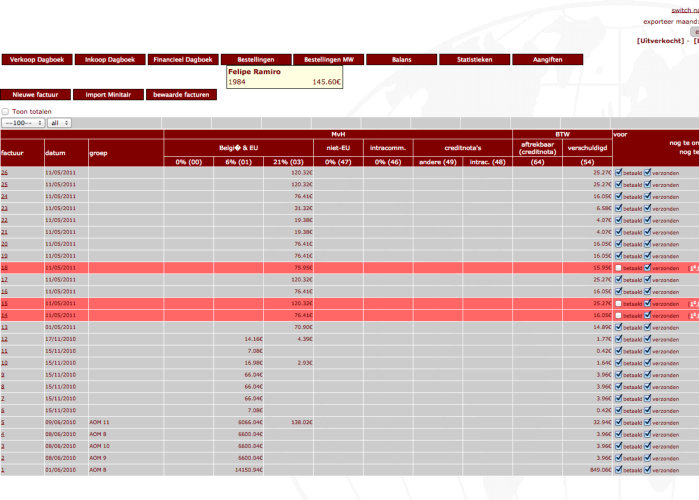Select the 2.93€ cell in invoice 10
This screenshot has width=699, height=500.
(288, 363)
